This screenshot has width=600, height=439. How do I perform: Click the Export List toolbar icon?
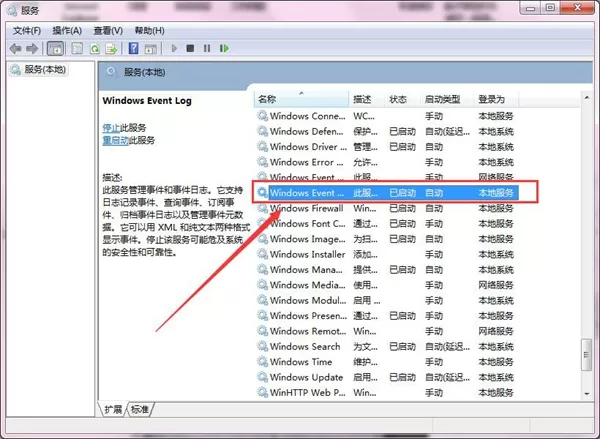tap(111, 49)
